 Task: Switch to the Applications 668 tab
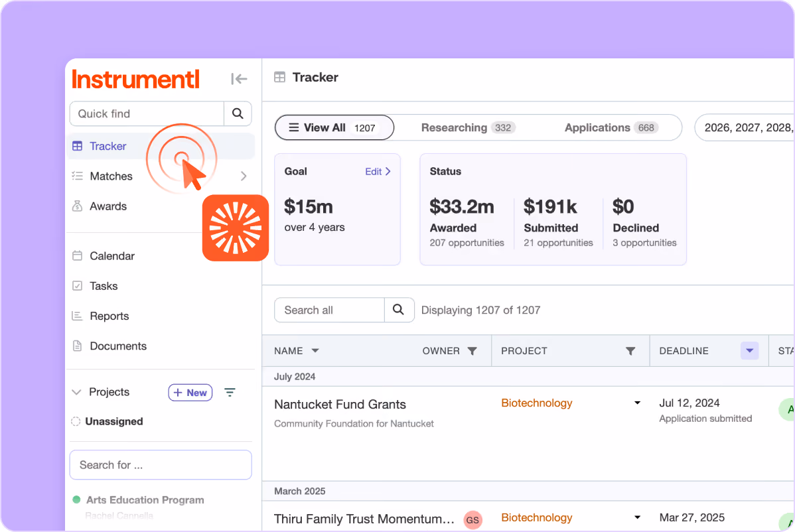611,127
